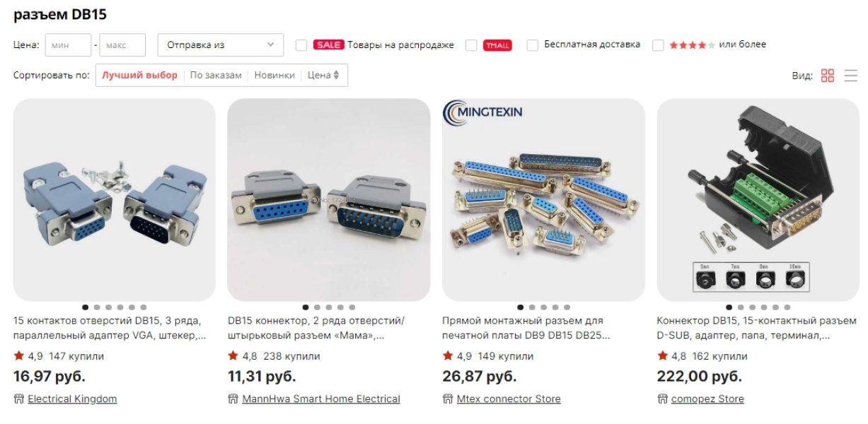Screen dimensions: 868x424
Task: Click store icon beside MannHwa Smart Home Electrical
Action: tap(233, 399)
